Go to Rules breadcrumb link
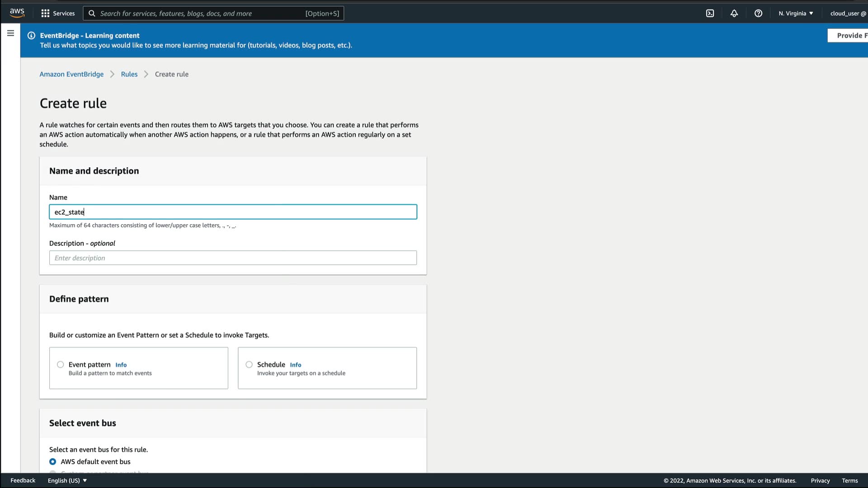 (x=129, y=74)
